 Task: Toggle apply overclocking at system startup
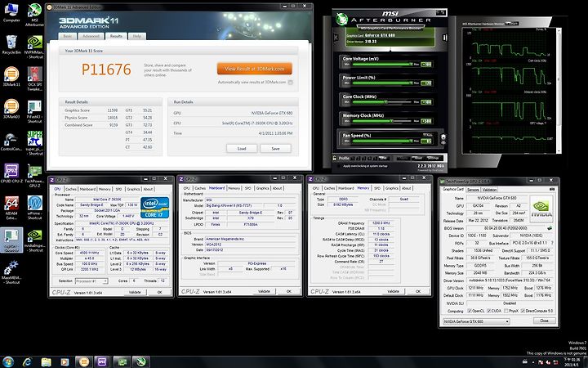(x=338, y=166)
